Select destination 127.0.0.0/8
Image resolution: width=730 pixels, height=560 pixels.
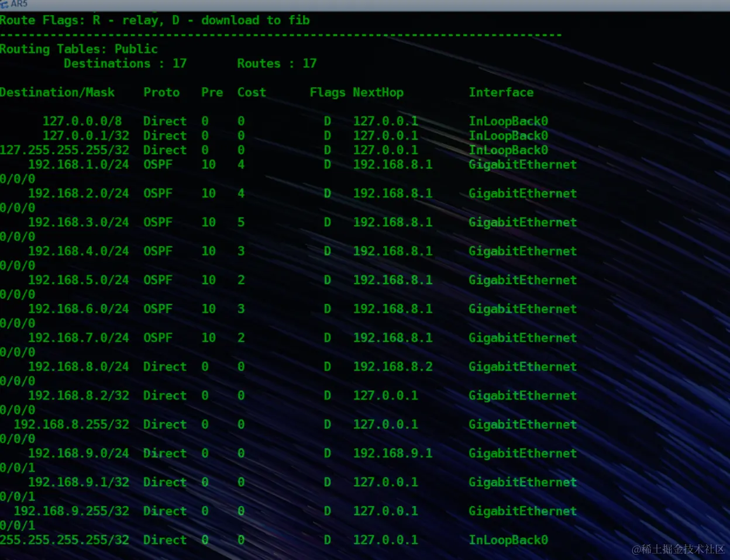(82, 122)
